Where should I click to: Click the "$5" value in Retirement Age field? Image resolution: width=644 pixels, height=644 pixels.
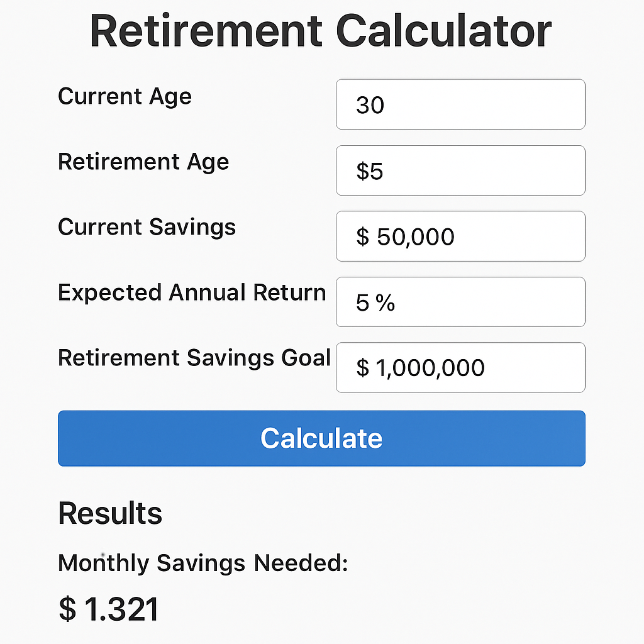click(369, 171)
